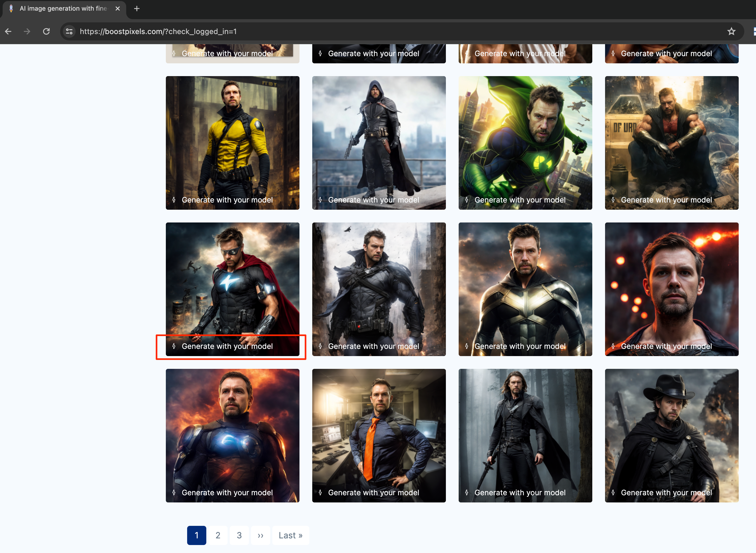Reload the page with refresh icon

[46, 31]
